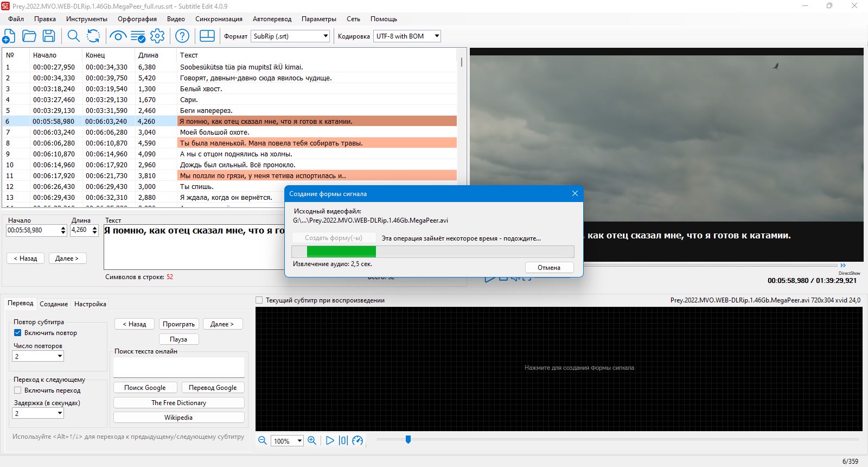Save the subtitle with floppy icon
This screenshot has width=868, height=467.
click(49, 36)
